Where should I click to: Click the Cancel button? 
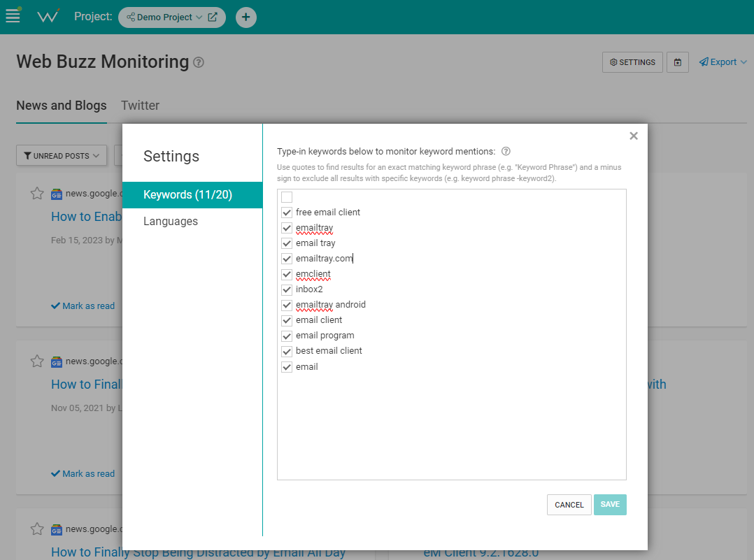pos(569,505)
